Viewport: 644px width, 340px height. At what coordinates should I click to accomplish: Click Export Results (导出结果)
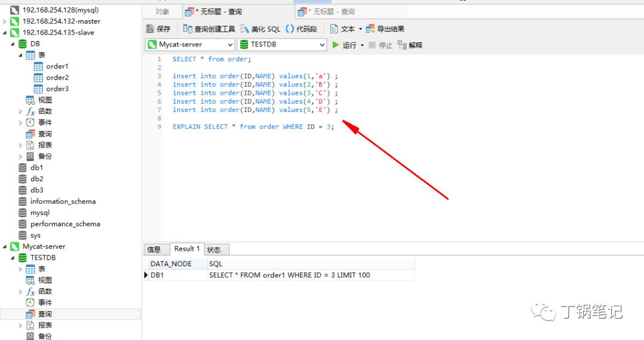pyautogui.click(x=385, y=29)
